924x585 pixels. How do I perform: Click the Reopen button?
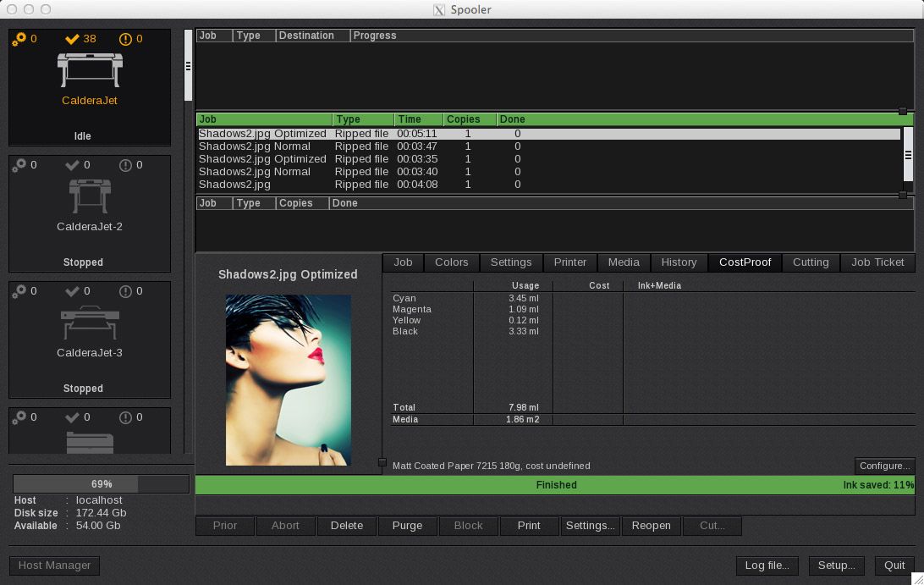pyautogui.click(x=652, y=526)
